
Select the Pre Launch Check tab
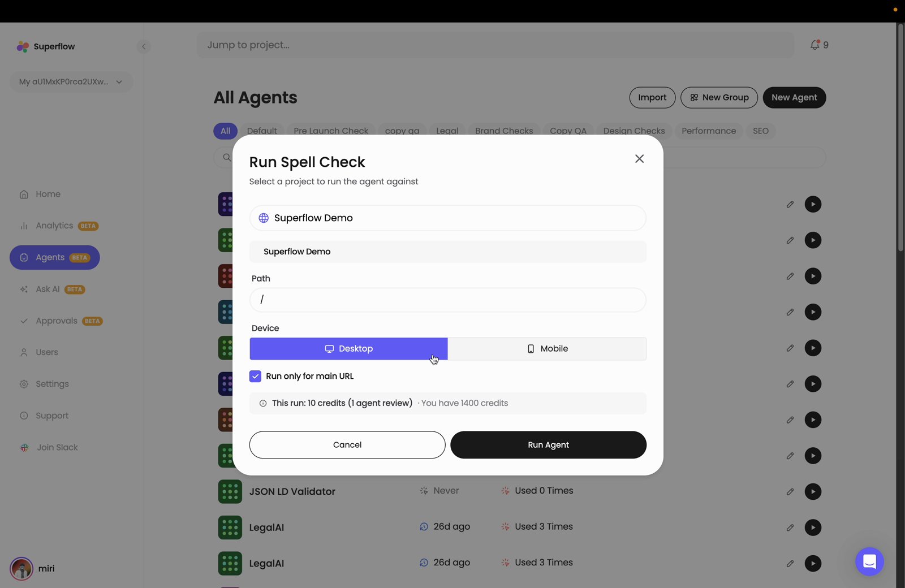pyautogui.click(x=331, y=131)
